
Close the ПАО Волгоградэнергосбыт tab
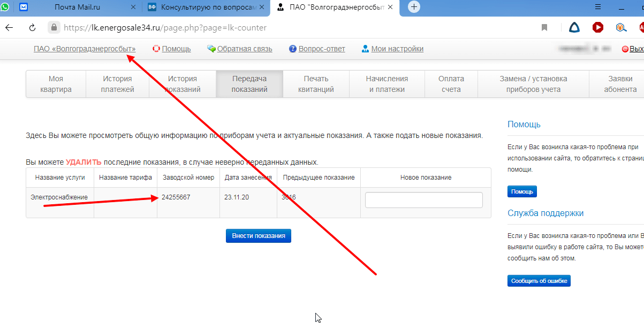click(390, 7)
